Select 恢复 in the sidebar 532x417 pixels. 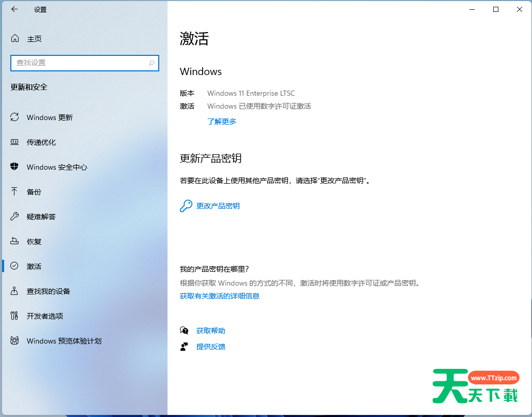click(34, 242)
